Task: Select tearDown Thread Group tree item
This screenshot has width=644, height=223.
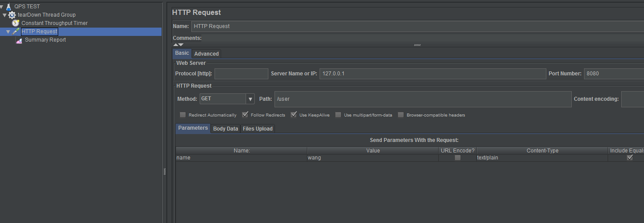Action: click(47, 15)
